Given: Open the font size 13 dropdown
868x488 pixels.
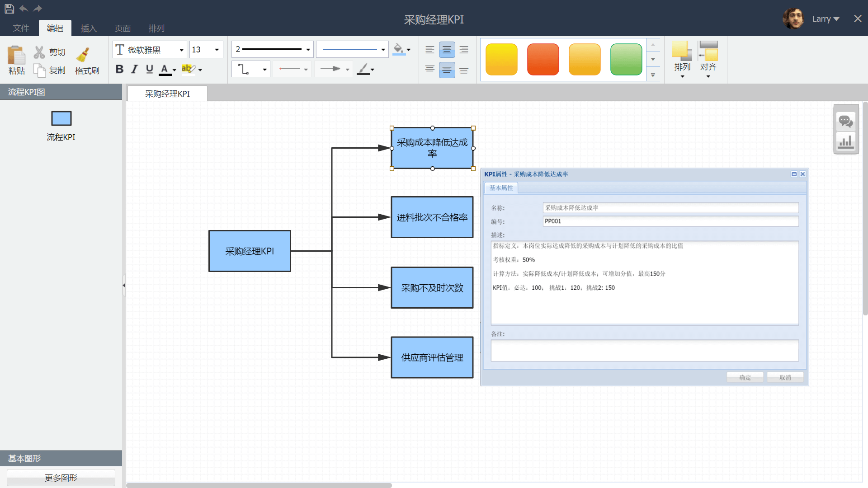Looking at the screenshot, I should (x=217, y=50).
